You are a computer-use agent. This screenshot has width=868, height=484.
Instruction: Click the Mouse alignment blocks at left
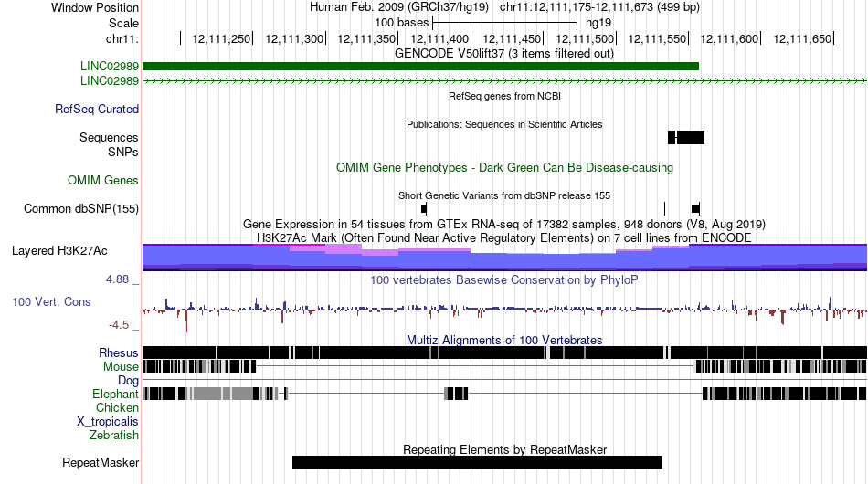(x=199, y=366)
